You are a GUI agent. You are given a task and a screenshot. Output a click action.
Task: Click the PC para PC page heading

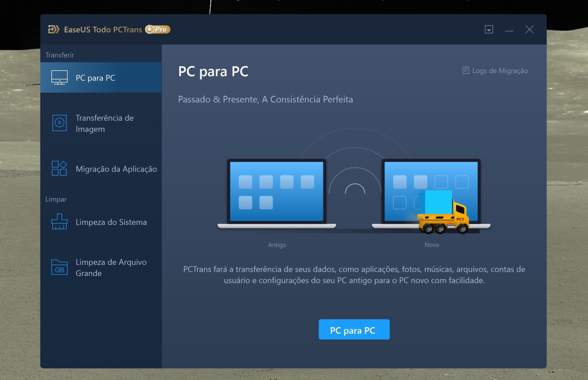click(x=213, y=71)
